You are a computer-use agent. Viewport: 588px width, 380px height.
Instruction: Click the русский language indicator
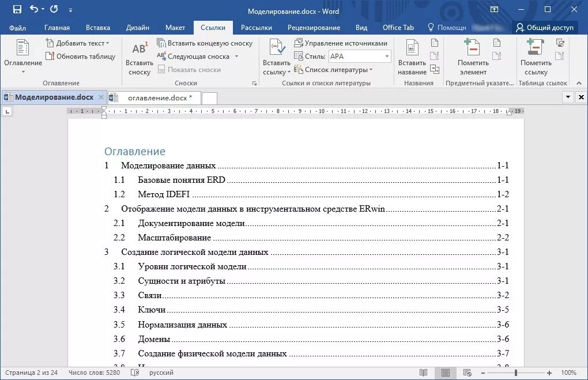[161, 373]
